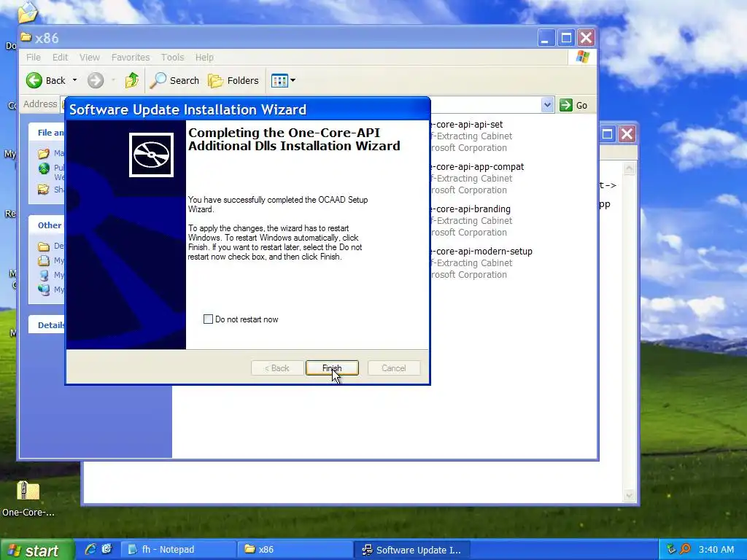Click the taskbar clock showing 3:40 AM
The width and height of the screenshot is (747, 560).
(x=716, y=550)
